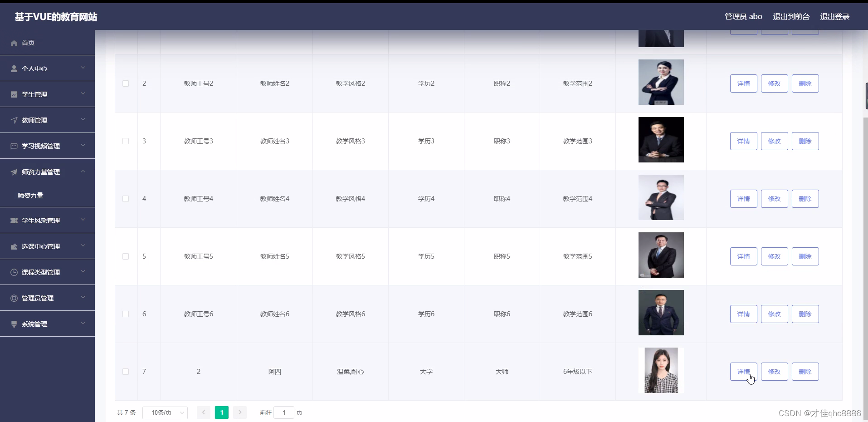Click the 管理员管理 sidebar icon
Screen dimensions: 868x422
14,298
